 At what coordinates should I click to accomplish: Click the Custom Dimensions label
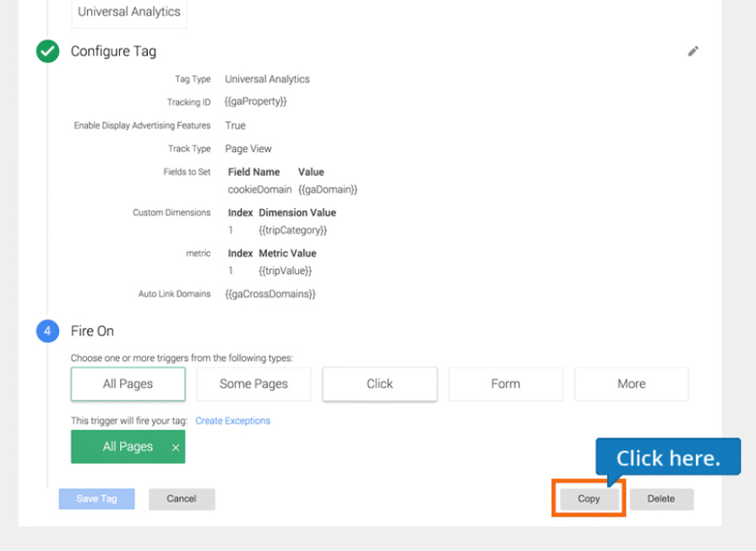click(x=171, y=212)
